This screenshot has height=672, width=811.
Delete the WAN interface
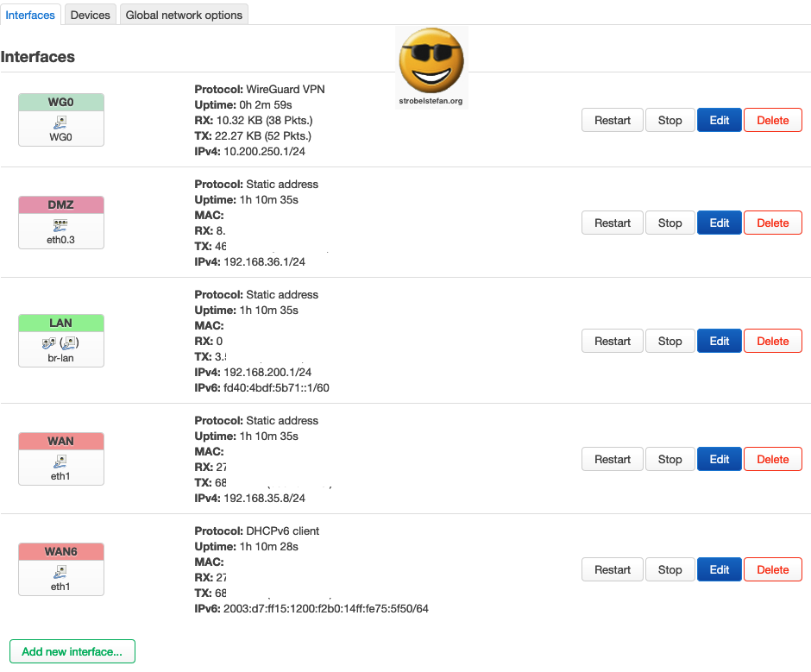point(772,459)
